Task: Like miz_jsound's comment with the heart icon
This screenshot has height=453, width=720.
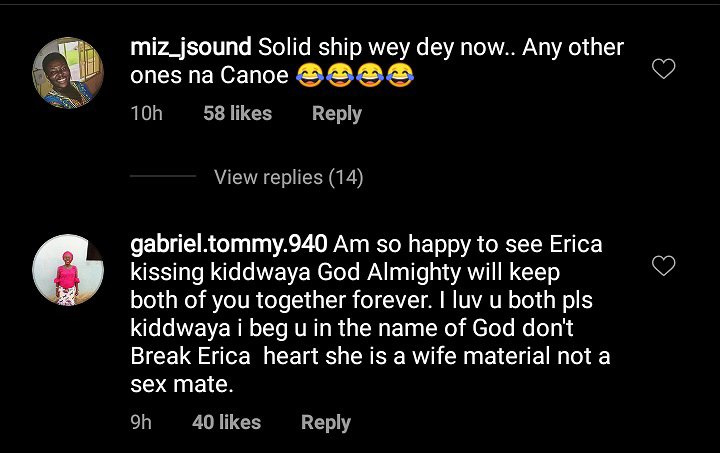Action: point(663,69)
